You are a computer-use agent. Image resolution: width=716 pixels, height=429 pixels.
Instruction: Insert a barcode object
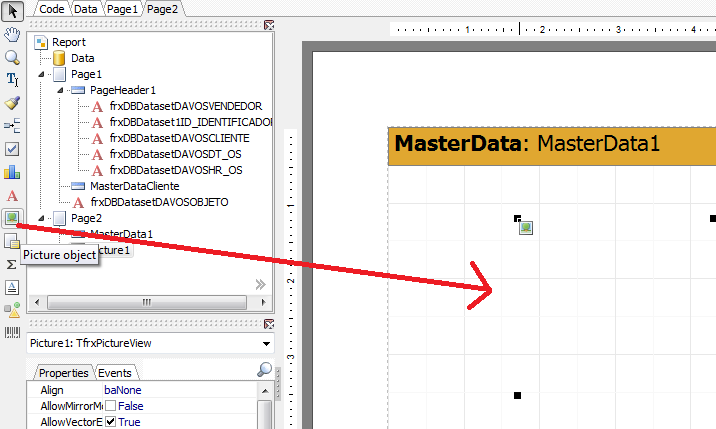point(12,332)
